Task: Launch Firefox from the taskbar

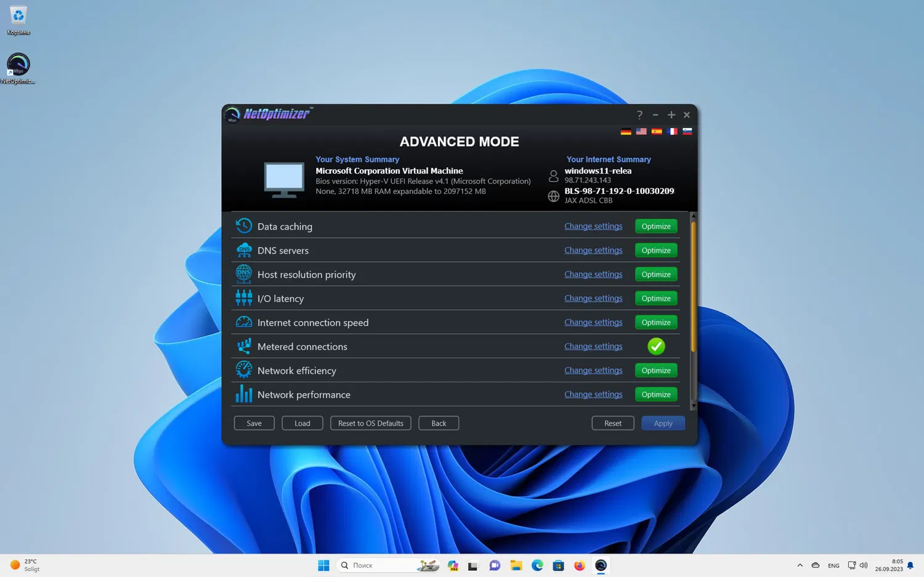Action: [579, 565]
